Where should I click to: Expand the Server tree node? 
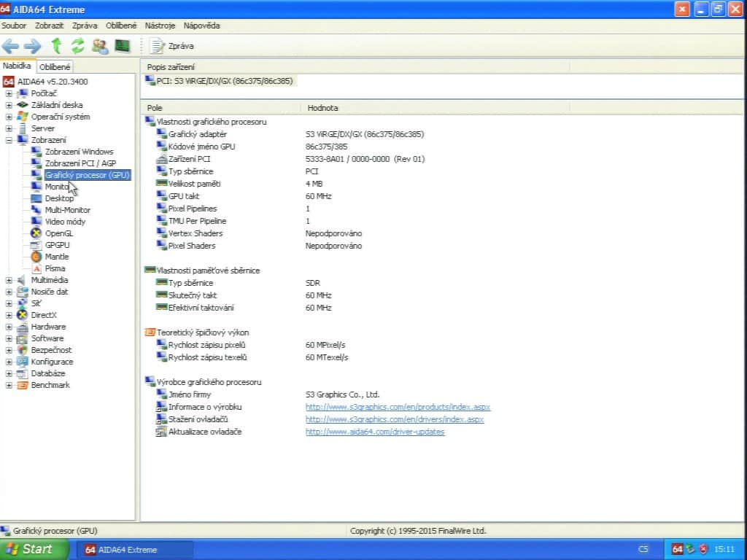[9, 128]
